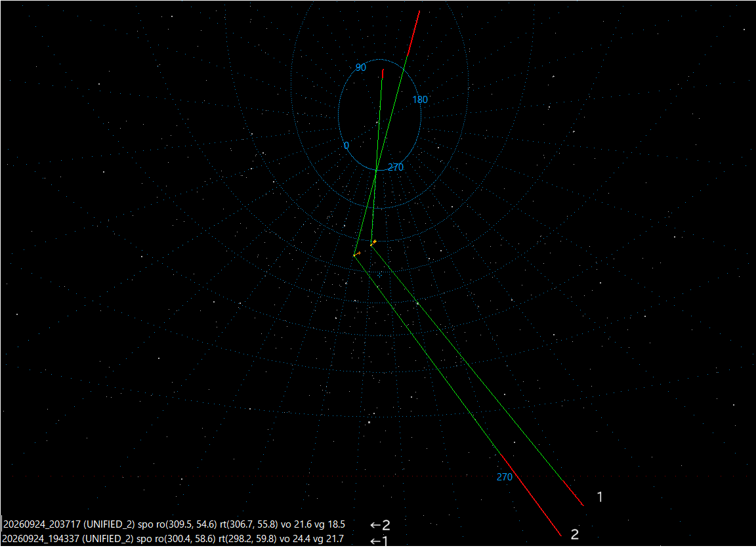This screenshot has width=756, height=548.
Task: Click the 'vg 18.5' velocity value
Action: tap(330, 524)
